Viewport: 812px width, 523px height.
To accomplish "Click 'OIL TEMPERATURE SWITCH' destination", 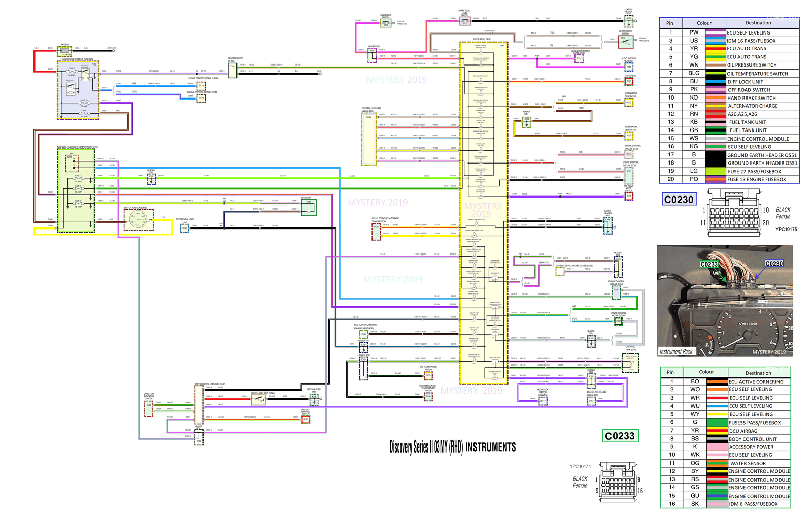I will (x=757, y=74).
